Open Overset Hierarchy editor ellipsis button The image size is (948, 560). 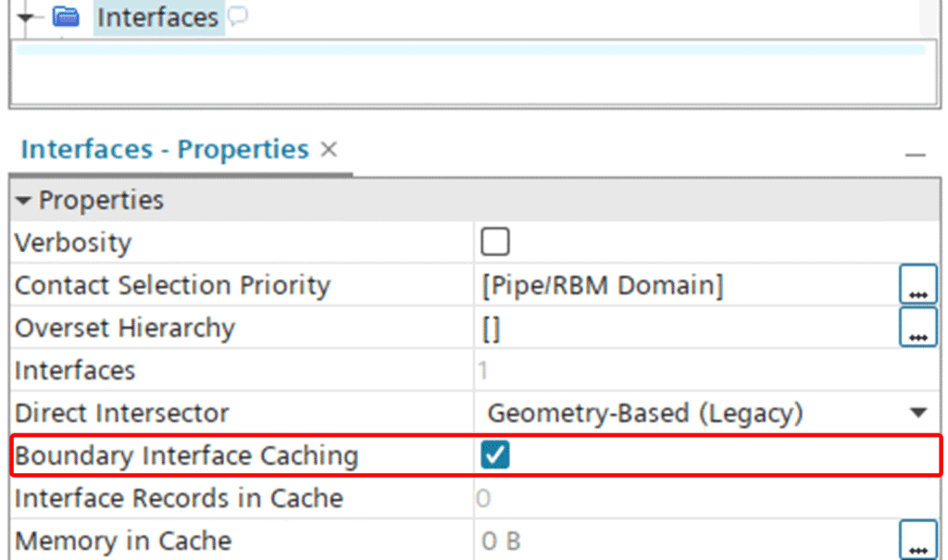[x=917, y=328]
